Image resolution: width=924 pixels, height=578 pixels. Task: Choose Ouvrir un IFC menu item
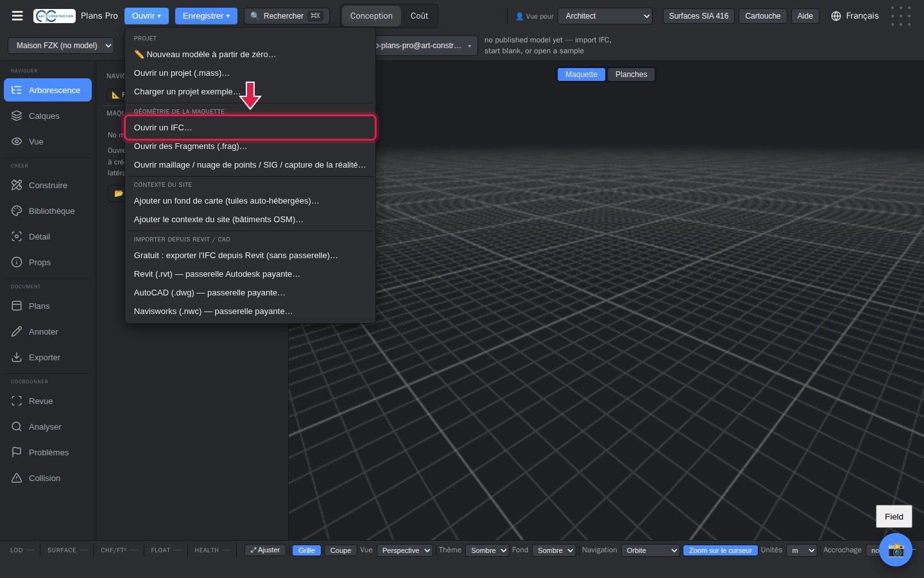(x=250, y=128)
